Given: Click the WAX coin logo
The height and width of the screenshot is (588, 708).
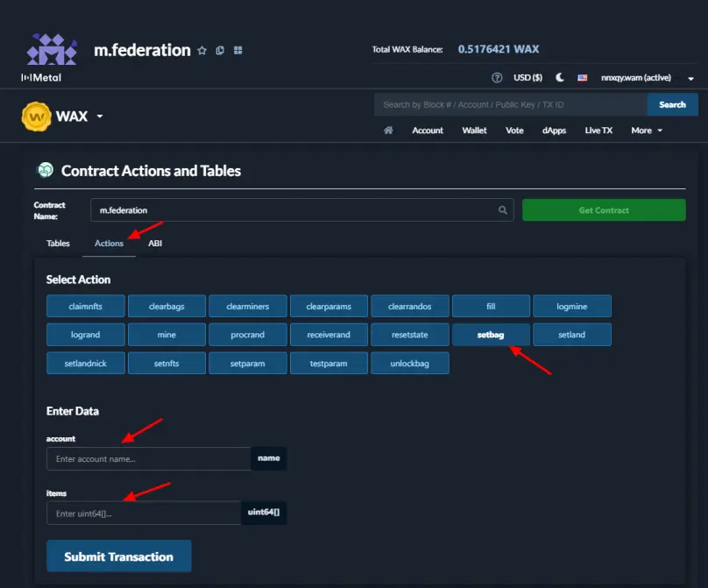Looking at the screenshot, I should (x=36, y=117).
